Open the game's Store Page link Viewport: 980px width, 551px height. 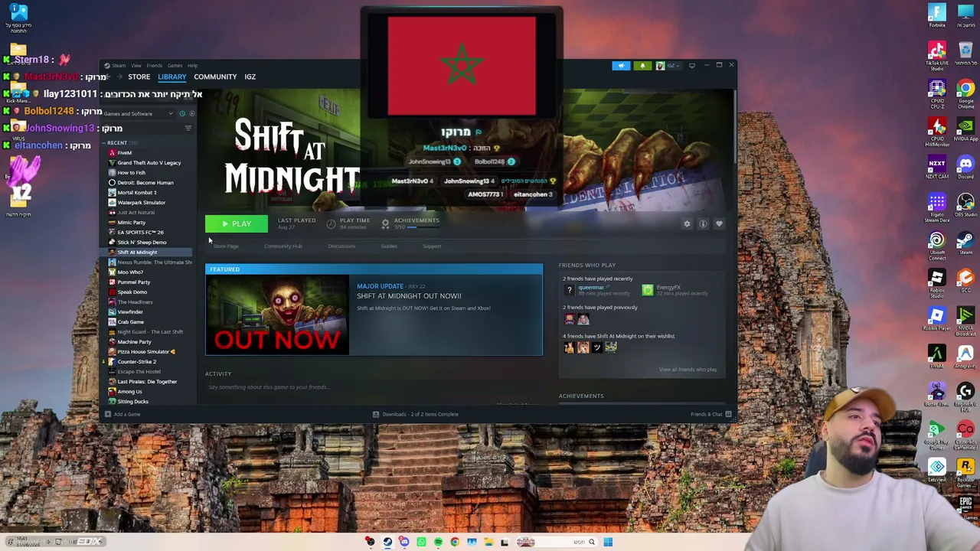pos(226,246)
